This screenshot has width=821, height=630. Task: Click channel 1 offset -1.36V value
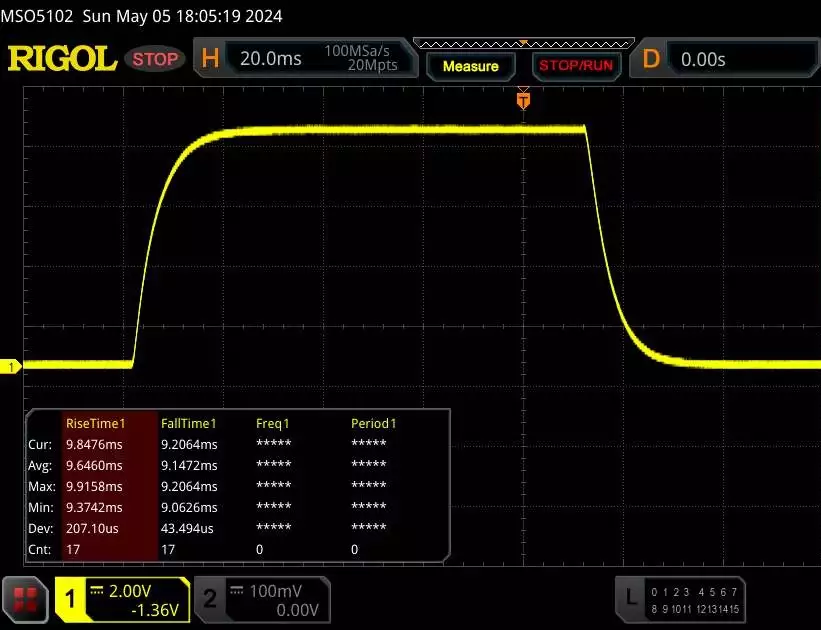154,610
